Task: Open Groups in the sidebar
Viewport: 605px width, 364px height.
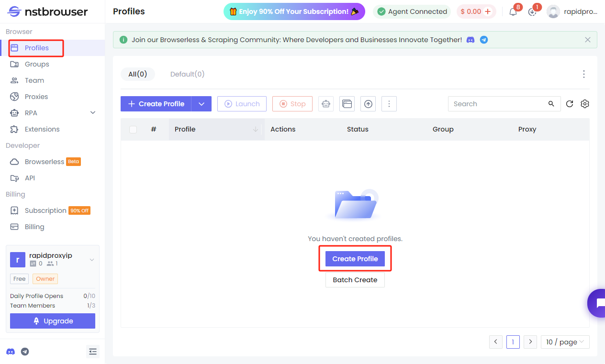Action: point(52,64)
